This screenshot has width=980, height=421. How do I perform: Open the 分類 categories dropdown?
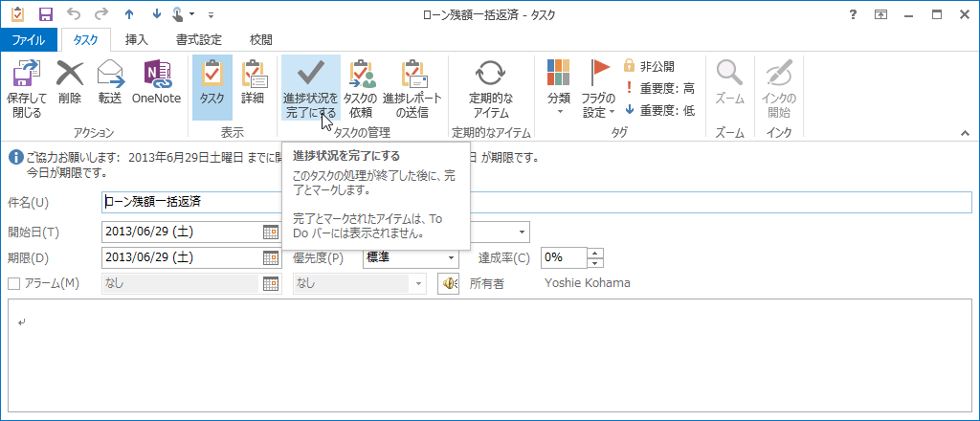click(x=559, y=88)
